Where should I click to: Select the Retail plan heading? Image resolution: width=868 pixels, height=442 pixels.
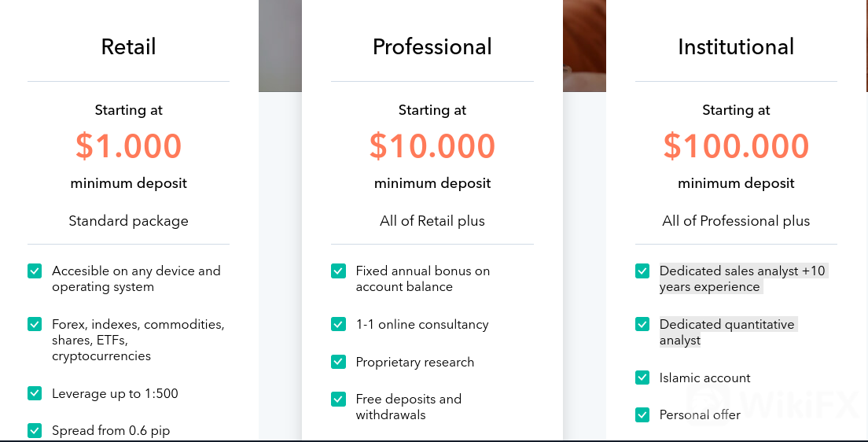click(x=128, y=46)
